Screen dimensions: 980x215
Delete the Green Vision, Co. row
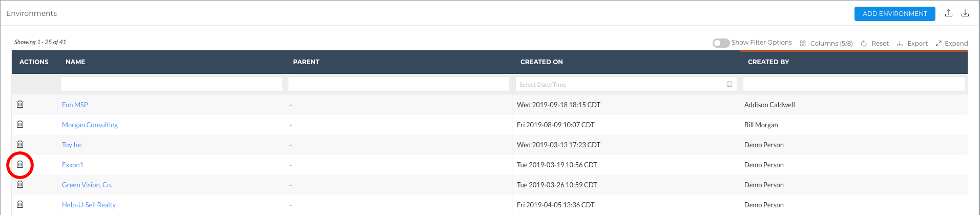pos(20,184)
